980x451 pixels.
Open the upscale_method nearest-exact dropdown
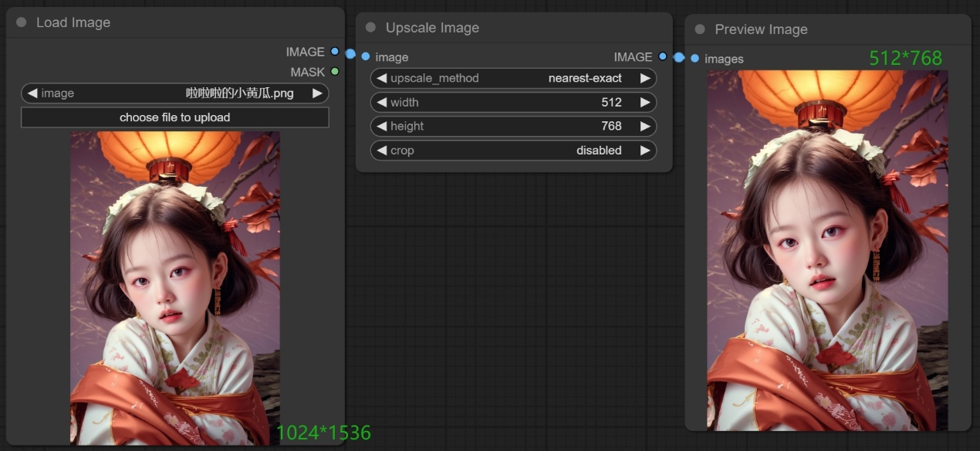(x=513, y=78)
